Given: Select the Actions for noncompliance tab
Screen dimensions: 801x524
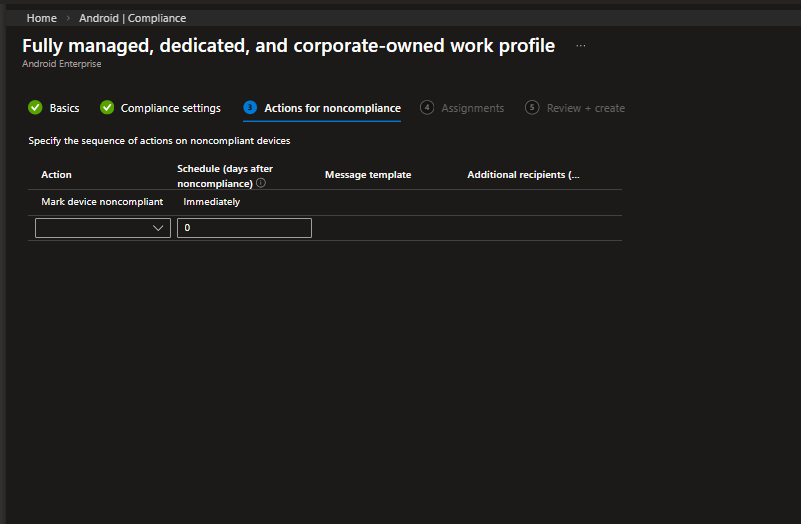Looking at the screenshot, I should (332, 108).
